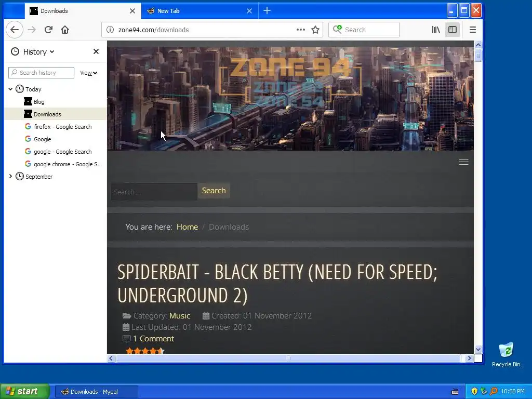Viewport: 532px width, 399px height.
Task: Click the Start button
Action: pyautogui.click(x=25, y=392)
